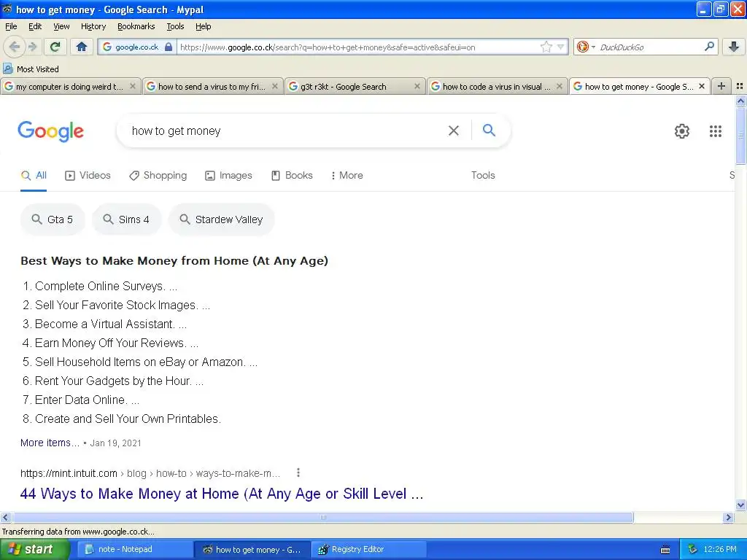The width and height of the screenshot is (747, 560).
Task: Close the 'how to send a virus' tab
Action: coord(274,86)
